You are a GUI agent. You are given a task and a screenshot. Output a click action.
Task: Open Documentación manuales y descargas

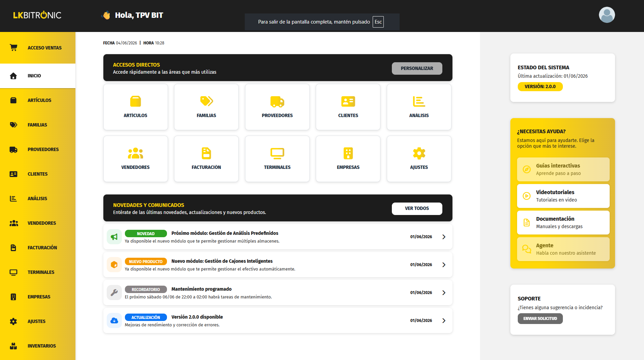563,223
